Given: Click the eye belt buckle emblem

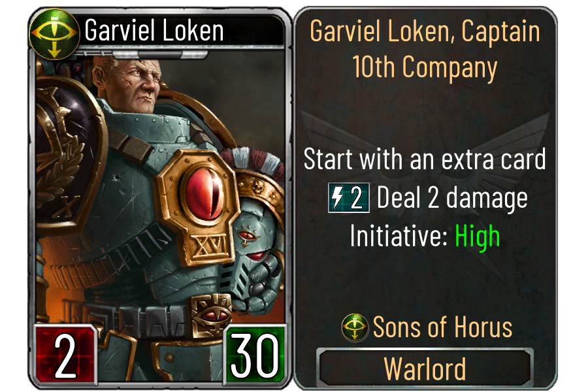Looking at the screenshot, I should [212, 315].
